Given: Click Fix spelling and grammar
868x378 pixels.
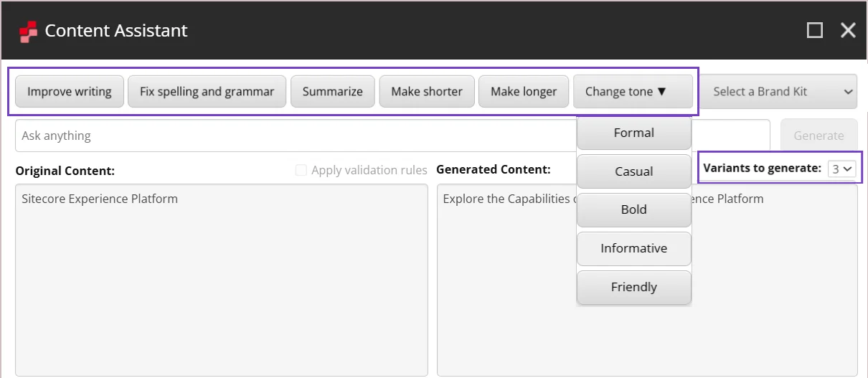Looking at the screenshot, I should click(207, 91).
